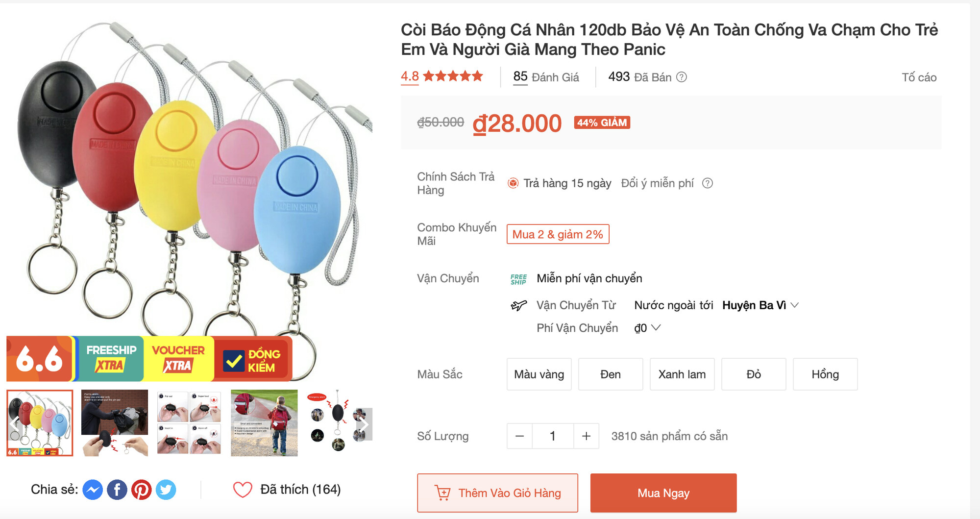Viewport: 980px width, 519px height.
Task: Open help icon beside Đã Bán
Action: pos(682,77)
